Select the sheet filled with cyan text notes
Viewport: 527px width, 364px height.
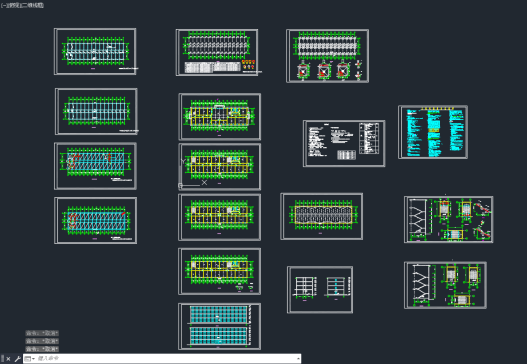pos(433,132)
